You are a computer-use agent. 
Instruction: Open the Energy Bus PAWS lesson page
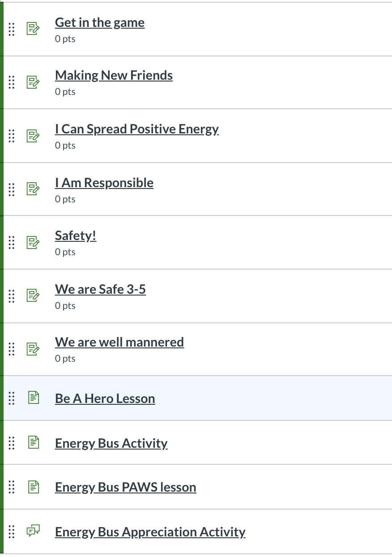[x=125, y=487]
